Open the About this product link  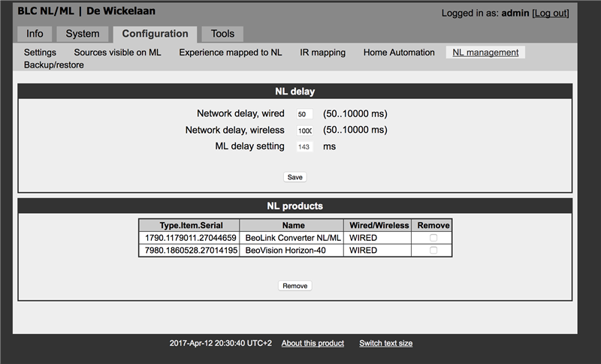pyautogui.click(x=313, y=343)
